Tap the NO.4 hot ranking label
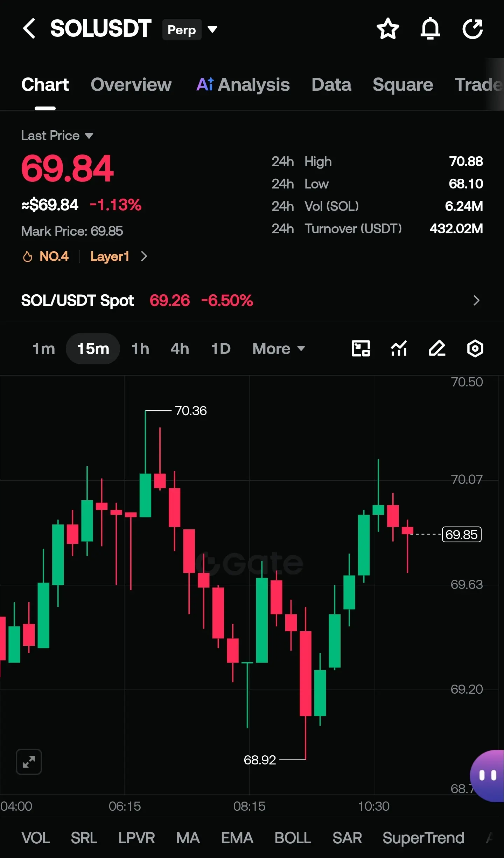The width and height of the screenshot is (504, 858). pyautogui.click(x=54, y=256)
